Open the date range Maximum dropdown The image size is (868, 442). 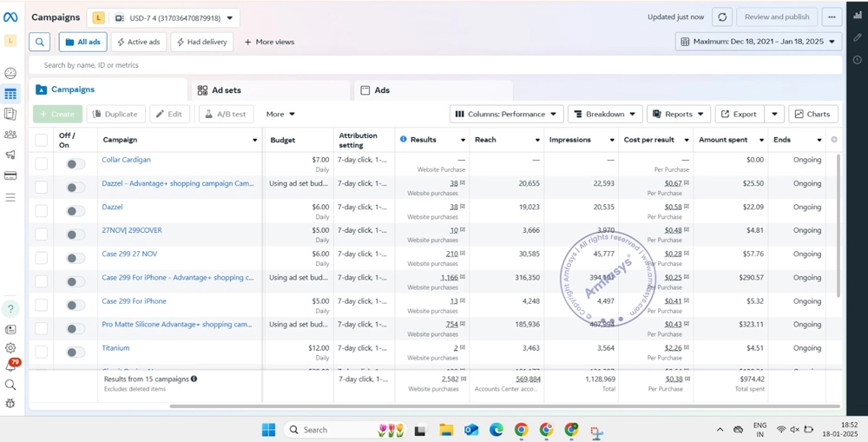tap(758, 42)
